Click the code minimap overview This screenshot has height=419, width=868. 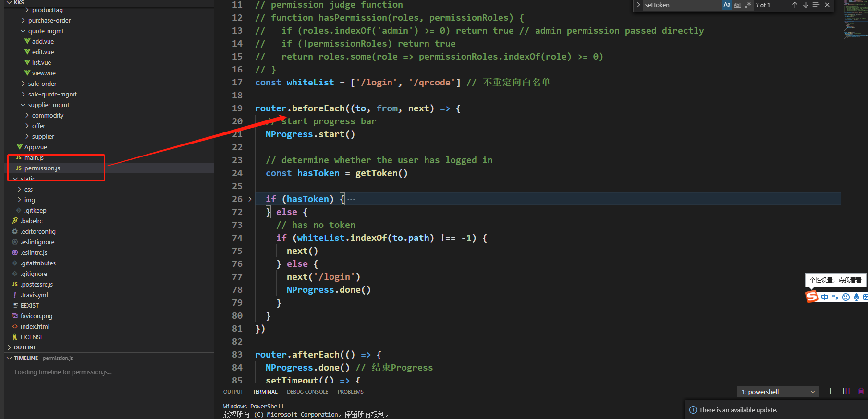pos(856,19)
